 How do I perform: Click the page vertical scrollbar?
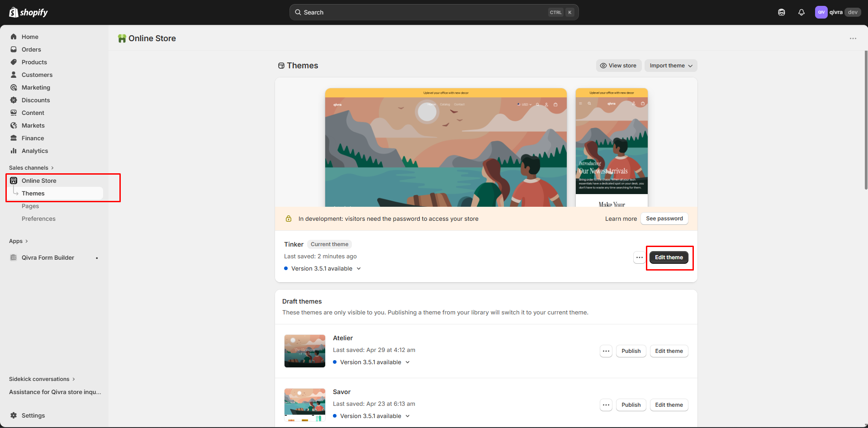coord(866,120)
